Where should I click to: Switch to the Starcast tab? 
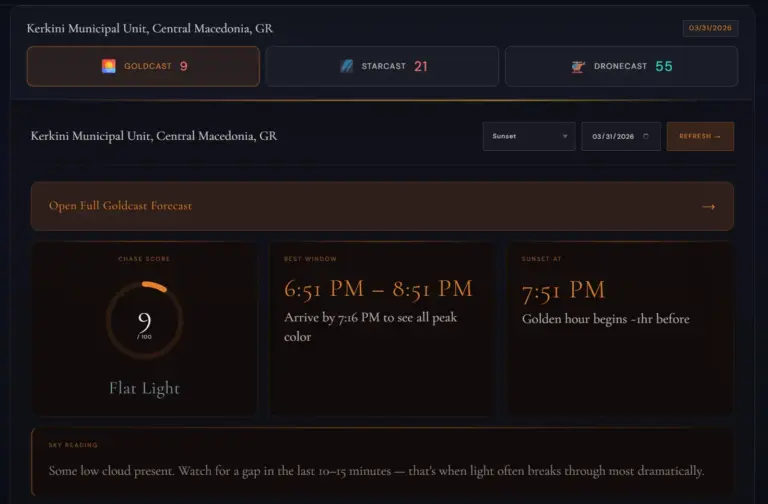382,66
